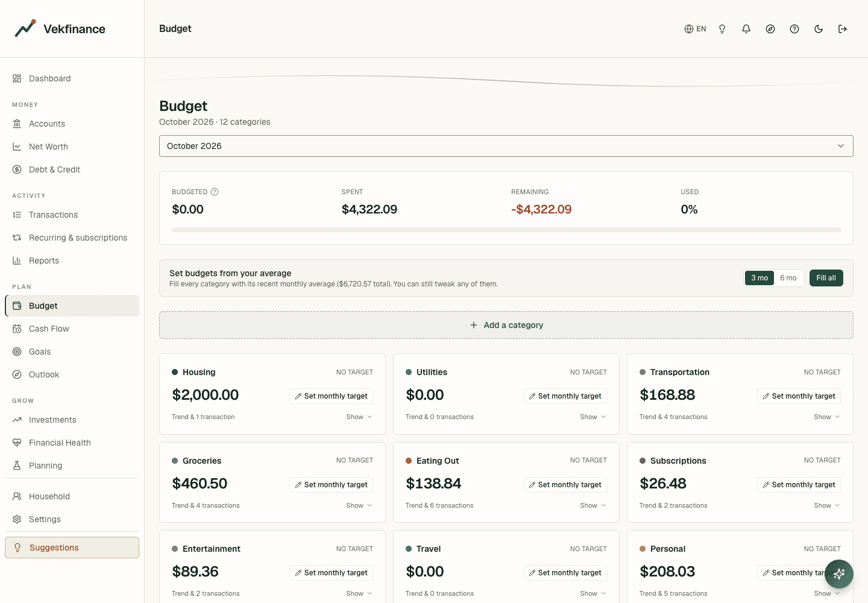Click Fill all button
This screenshot has width=868, height=603.
point(826,278)
